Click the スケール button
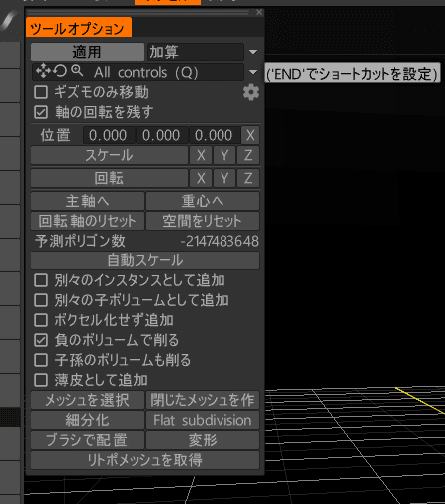The width and height of the screenshot is (445, 504). point(109,155)
